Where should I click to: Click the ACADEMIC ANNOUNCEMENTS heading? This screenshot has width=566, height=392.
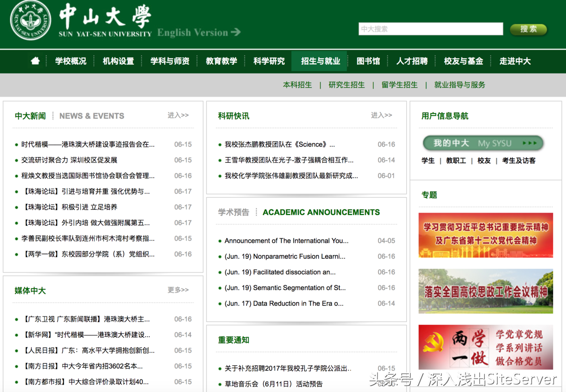click(321, 212)
